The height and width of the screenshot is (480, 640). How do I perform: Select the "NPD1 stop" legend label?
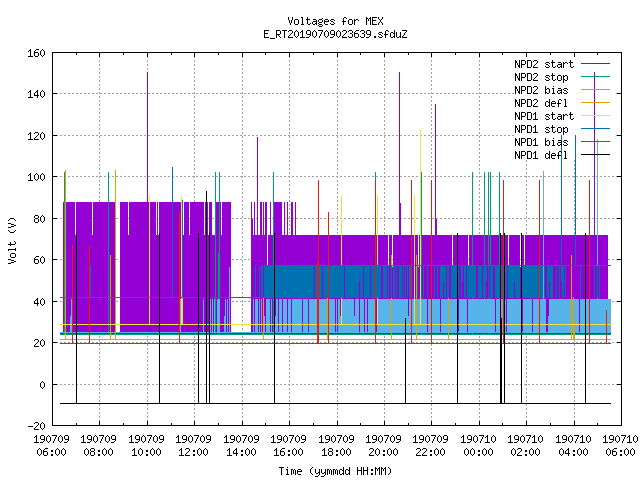click(x=541, y=129)
